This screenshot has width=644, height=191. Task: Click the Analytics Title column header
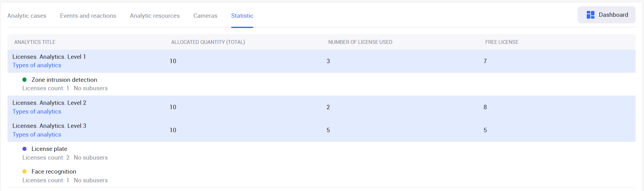point(35,42)
